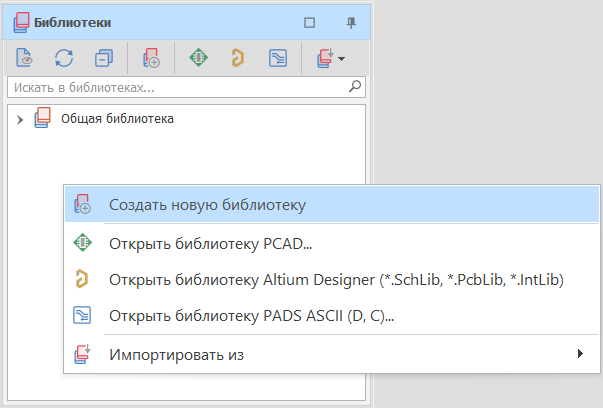Click the Altium Designer toolbar icon

[238, 58]
